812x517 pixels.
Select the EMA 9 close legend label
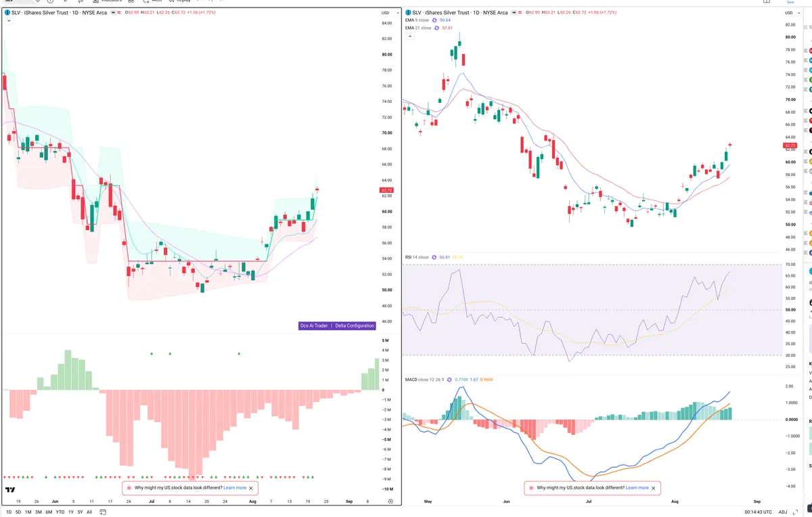click(x=417, y=20)
